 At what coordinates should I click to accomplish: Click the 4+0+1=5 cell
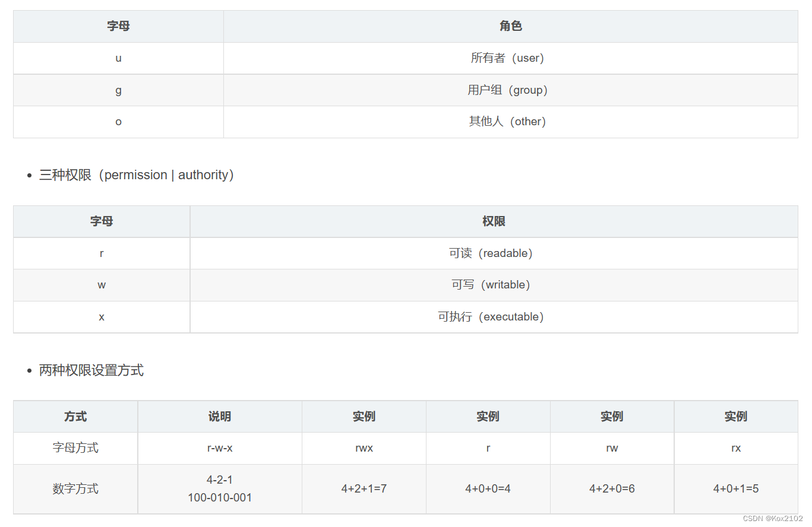(736, 489)
